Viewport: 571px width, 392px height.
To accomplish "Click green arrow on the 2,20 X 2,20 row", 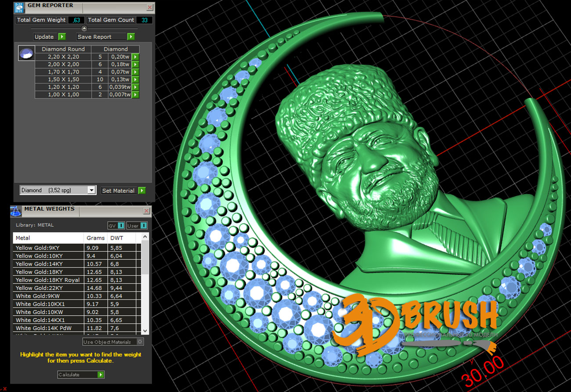I will pos(135,57).
